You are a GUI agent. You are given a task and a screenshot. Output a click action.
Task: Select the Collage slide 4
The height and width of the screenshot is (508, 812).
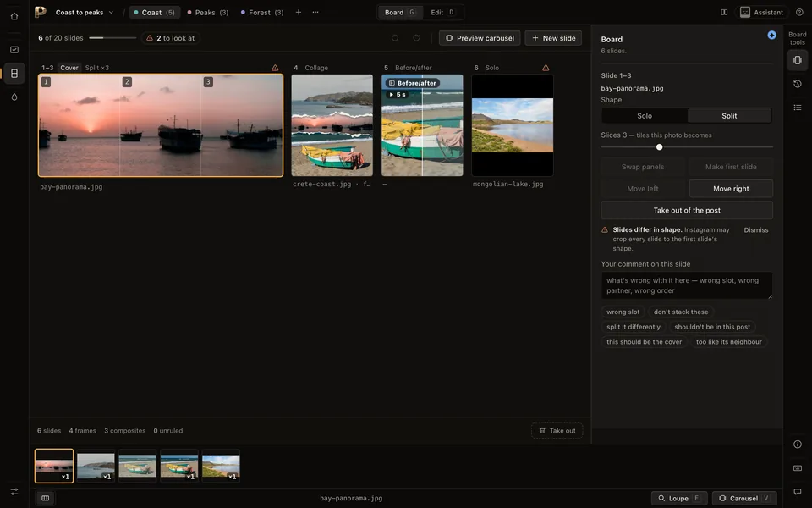332,125
